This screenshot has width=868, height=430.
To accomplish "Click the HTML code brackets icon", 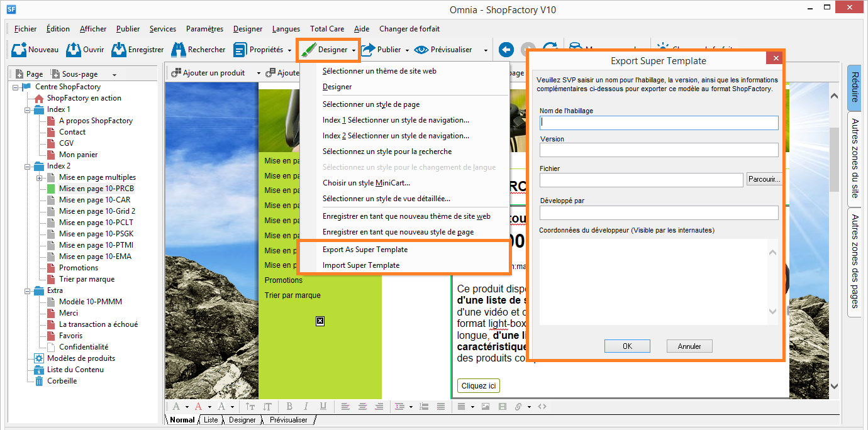I will pyautogui.click(x=542, y=407).
